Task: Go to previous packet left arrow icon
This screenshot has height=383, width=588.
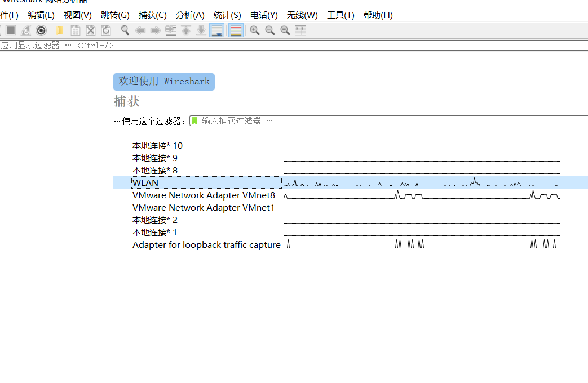Action: tap(140, 30)
